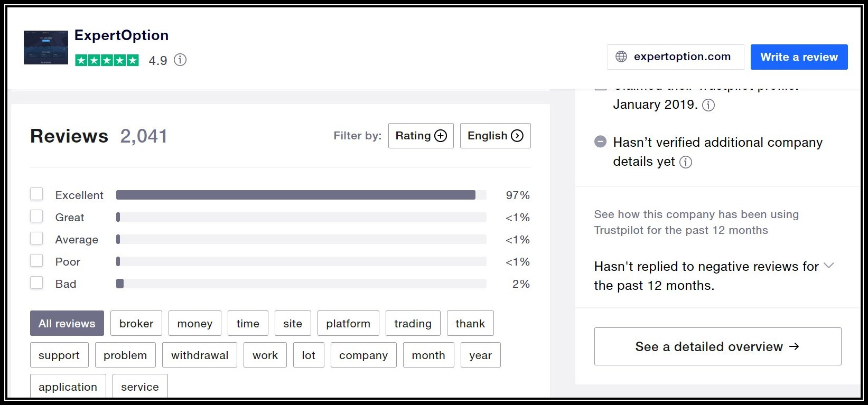Open the Rating filter dropdown
Viewport: 868px width, 405px height.
pos(421,136)
